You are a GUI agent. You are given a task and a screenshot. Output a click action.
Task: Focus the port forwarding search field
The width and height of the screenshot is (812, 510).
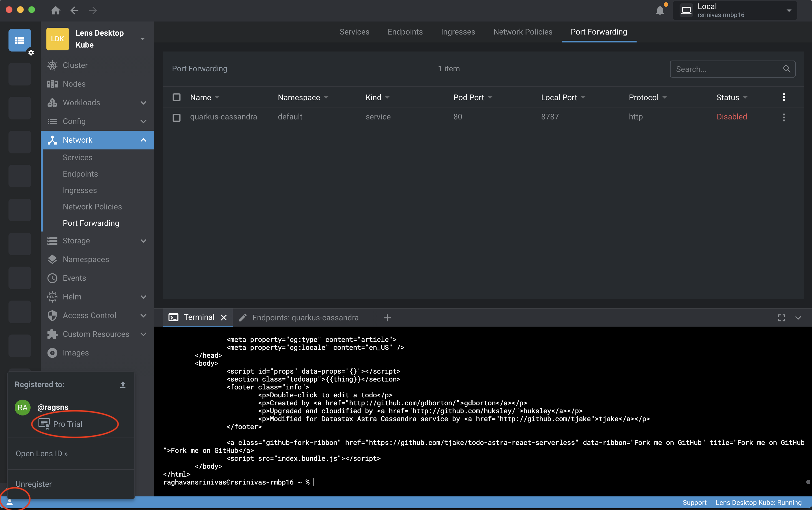pos(725,69)
